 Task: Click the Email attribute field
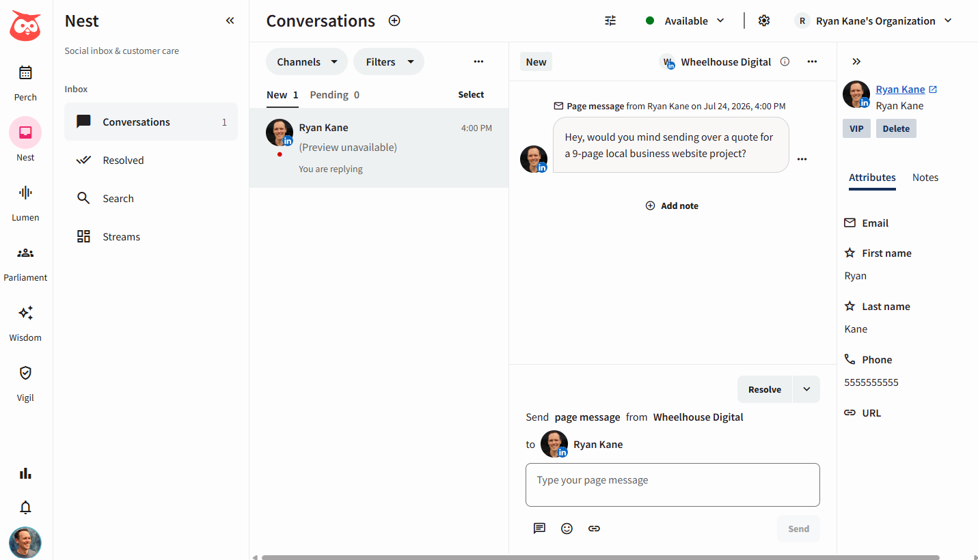tap(866, 223)
